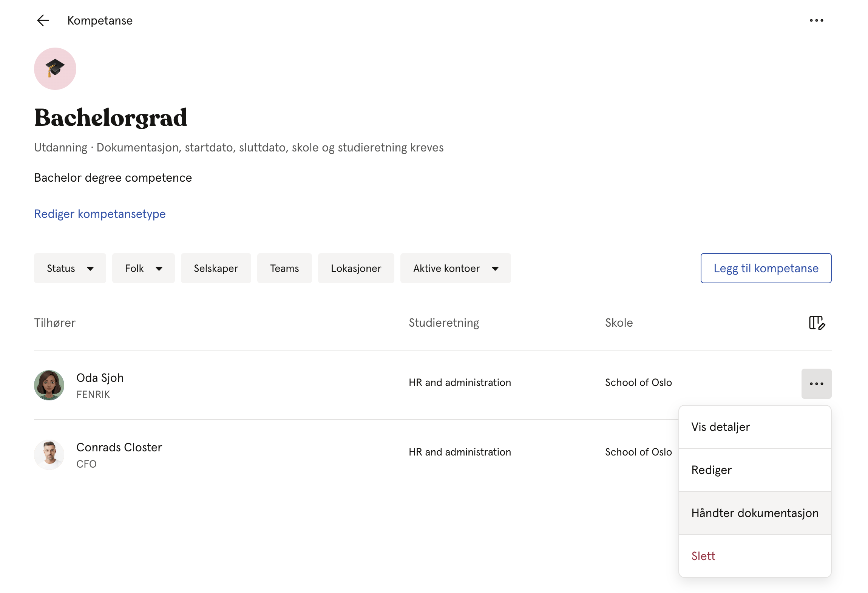Click the Bachelor degree competence description
868x593 pixels.
tap(113, 178)
